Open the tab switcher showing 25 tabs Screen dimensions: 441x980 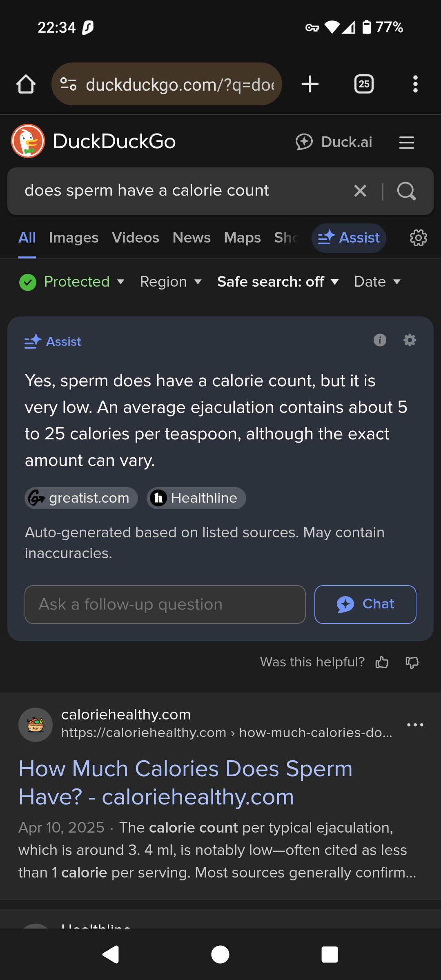[x=364, y=84]
